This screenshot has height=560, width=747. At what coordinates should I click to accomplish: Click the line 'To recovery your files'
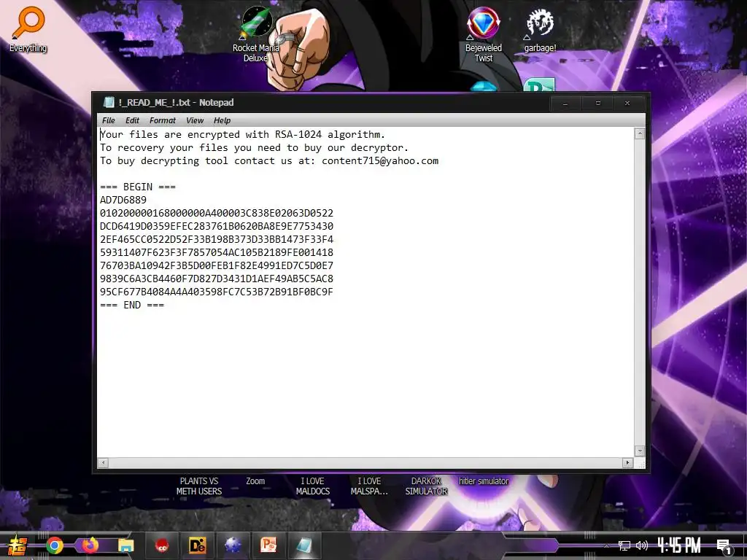pyautogui.click(x=255, y=147)
